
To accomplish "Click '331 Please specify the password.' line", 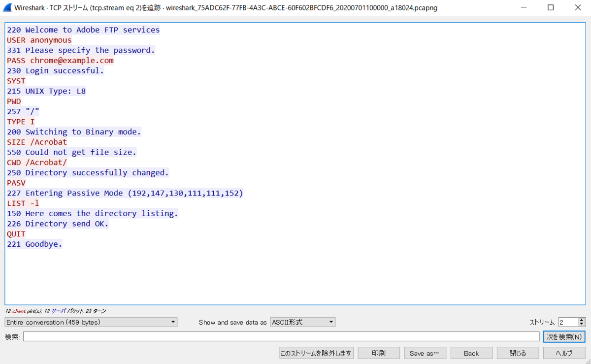I will tap(81, 50).
